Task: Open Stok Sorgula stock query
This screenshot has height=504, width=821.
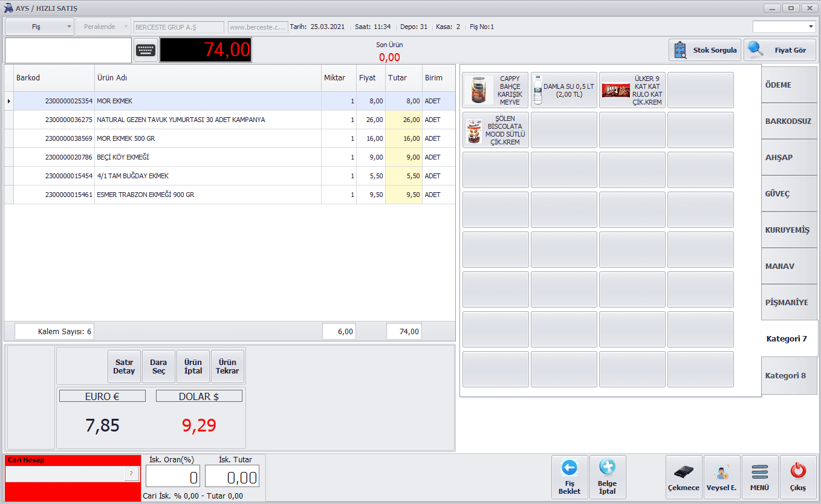Action: [x=705, y=50]
